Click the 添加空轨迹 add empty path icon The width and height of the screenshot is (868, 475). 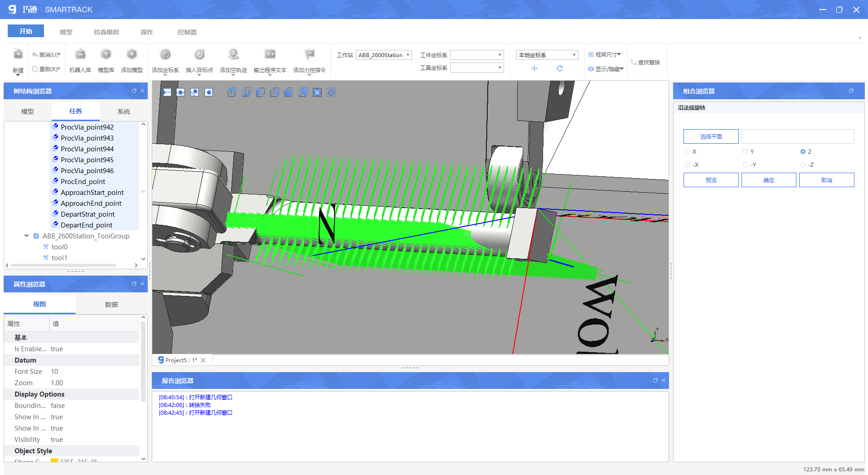233,55
